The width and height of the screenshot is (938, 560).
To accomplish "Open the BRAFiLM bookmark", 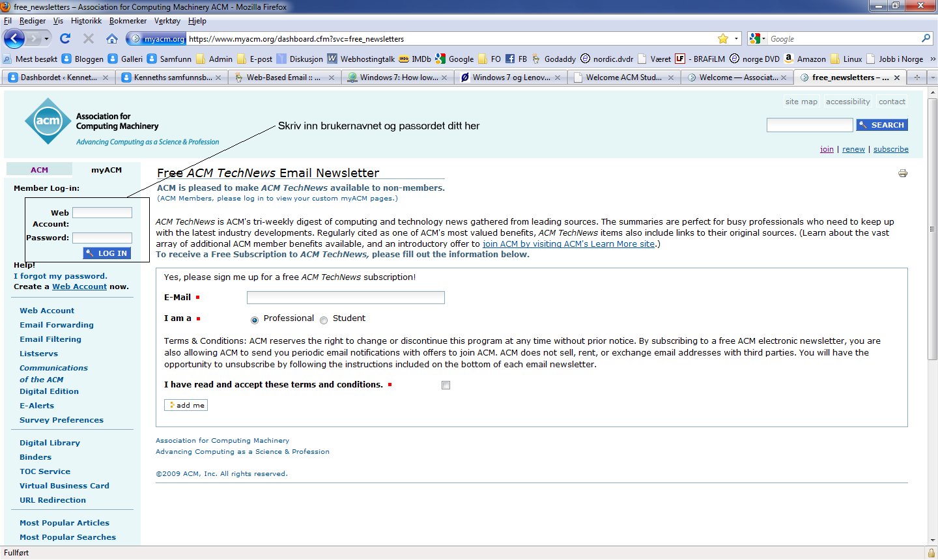I will (x=700, y=59).
